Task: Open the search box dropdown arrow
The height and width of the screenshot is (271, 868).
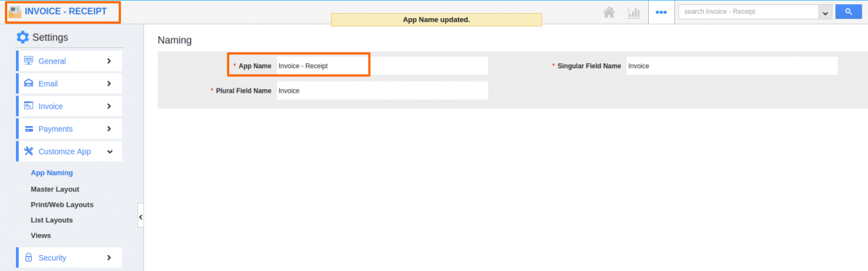Action: point(825,12)
